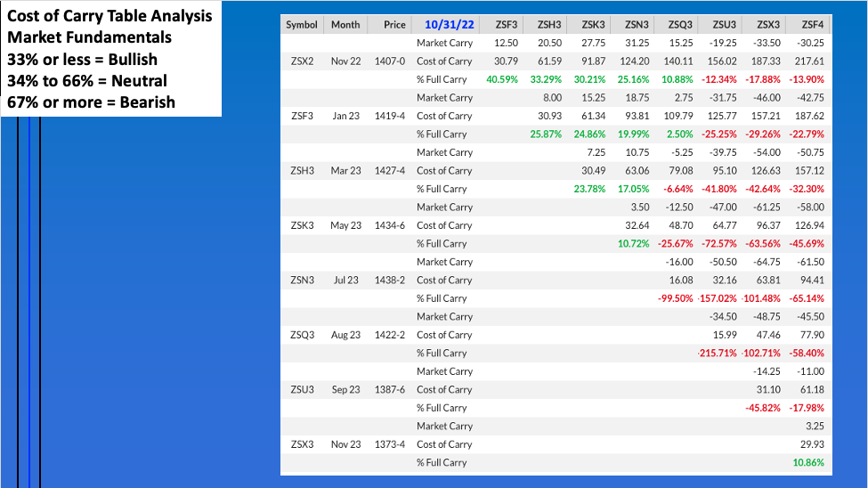
Task: Click the 29.93 cost of carry value
Action: pyautogui.click(x=812, y=444)
